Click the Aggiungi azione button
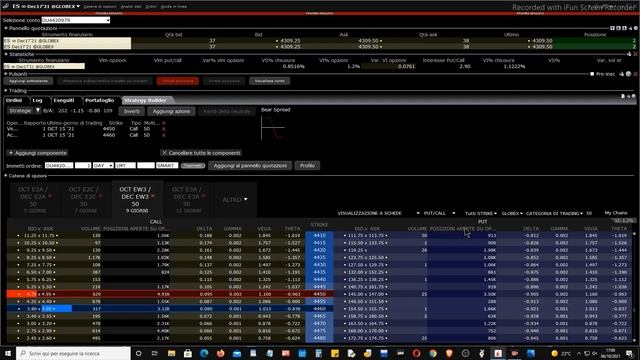The width and height of the screenshot is (640, 360). click(171, 111)
